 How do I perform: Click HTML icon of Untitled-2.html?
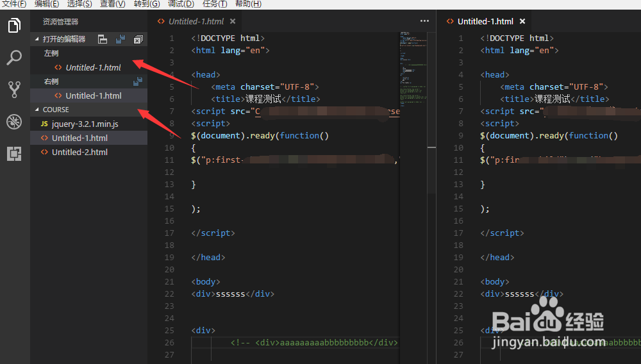(45, 152)
